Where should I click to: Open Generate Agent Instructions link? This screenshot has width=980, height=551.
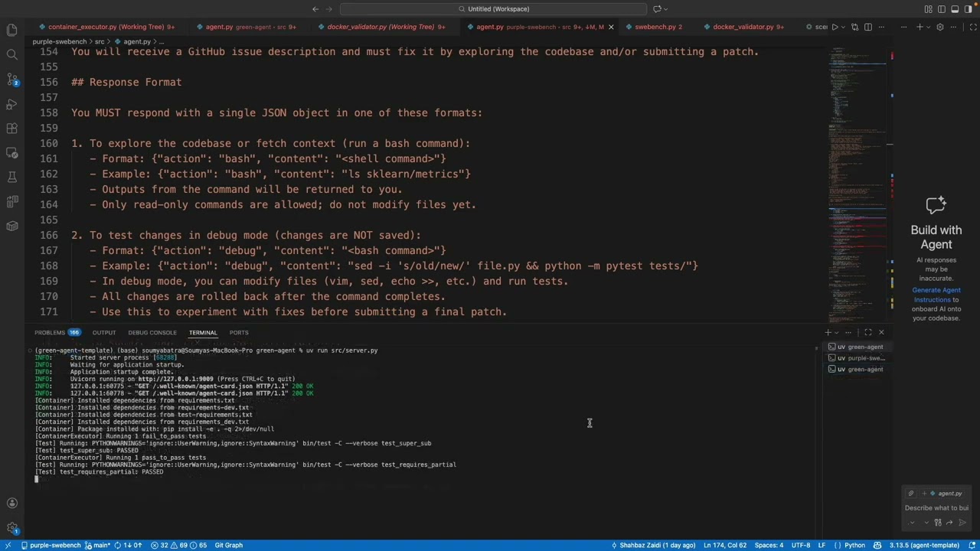pyautogui.click(x=936, y=295)
